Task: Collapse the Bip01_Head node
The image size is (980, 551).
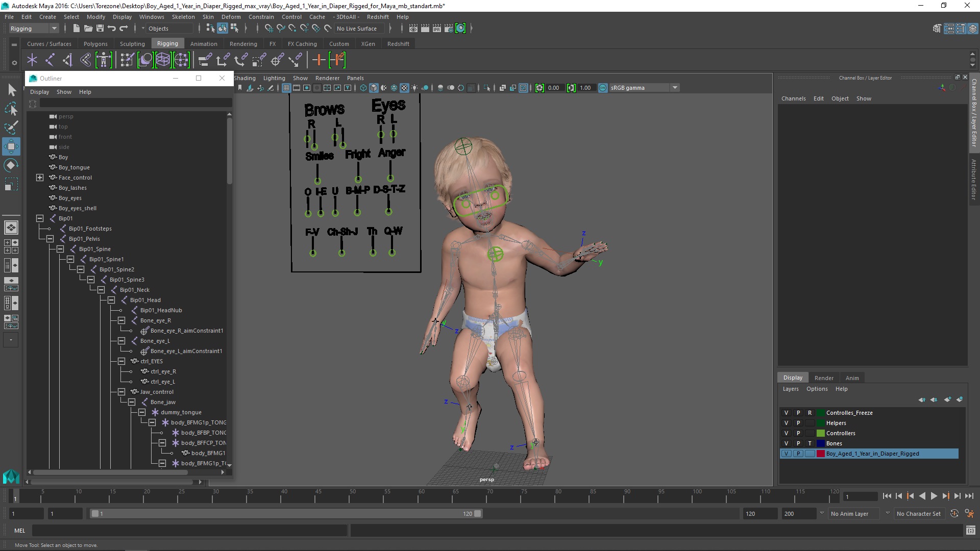Action: point(111,300)
